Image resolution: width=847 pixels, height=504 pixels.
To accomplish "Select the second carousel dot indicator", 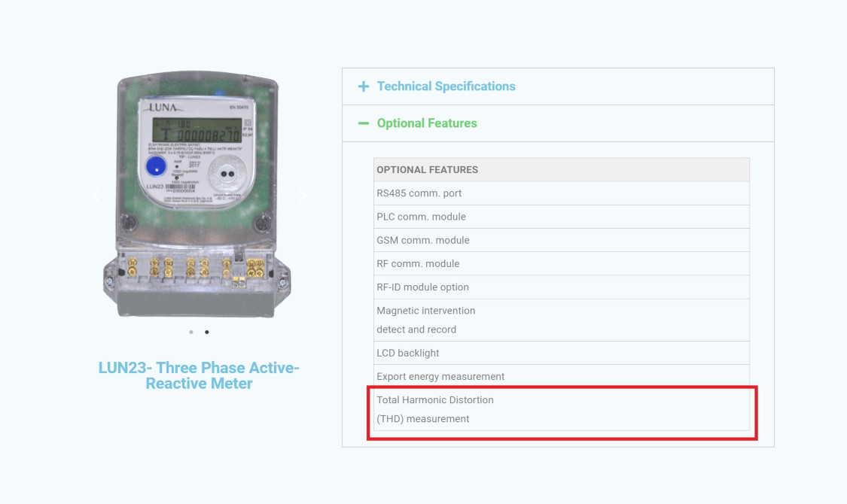I will point(207,332).
